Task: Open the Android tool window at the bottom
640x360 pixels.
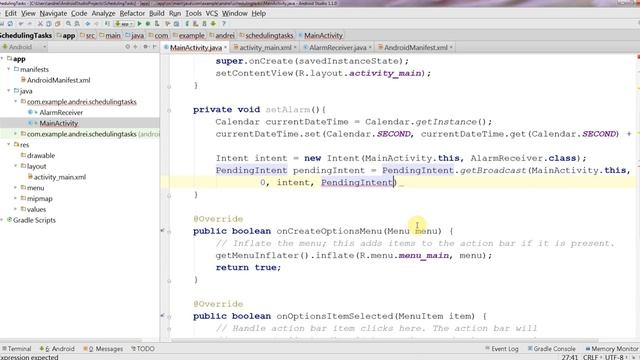Action: [57, 349]
